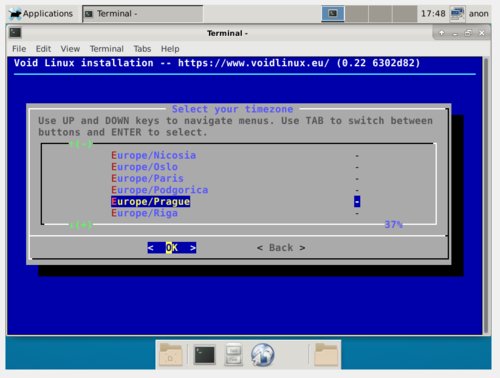Image resolution: width=500 pixels, height=378 pixels.
Task: Launch the file manager cabinet icon
Action: (x=233, y=355)
